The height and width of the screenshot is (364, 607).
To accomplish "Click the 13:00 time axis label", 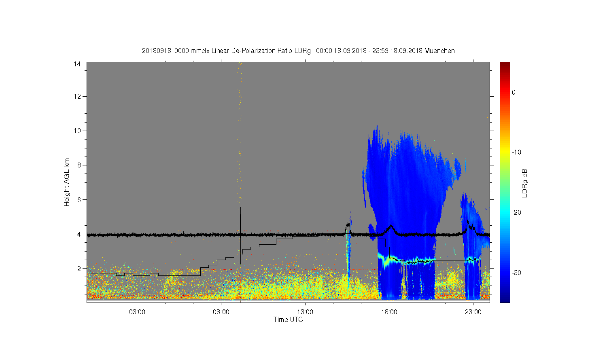I will tap(305, 312).
